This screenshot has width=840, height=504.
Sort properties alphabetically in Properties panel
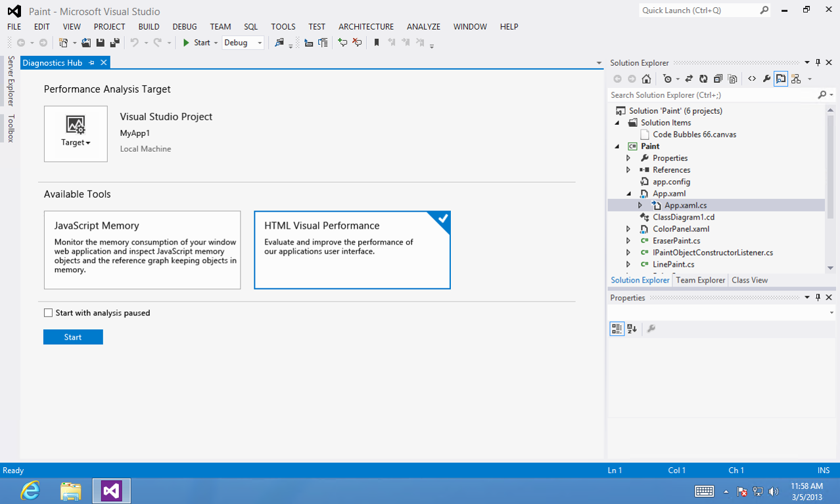pyautogui.click(x=632, y=329)
